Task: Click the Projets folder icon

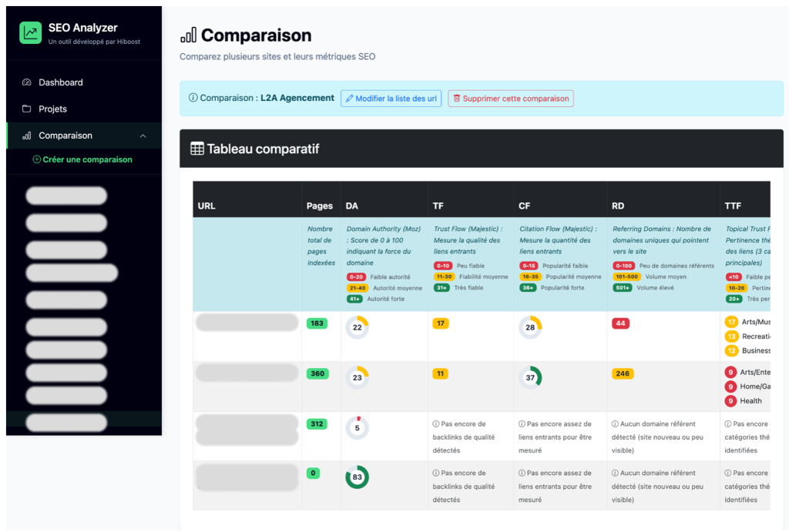Action: [x=27, y=109]
